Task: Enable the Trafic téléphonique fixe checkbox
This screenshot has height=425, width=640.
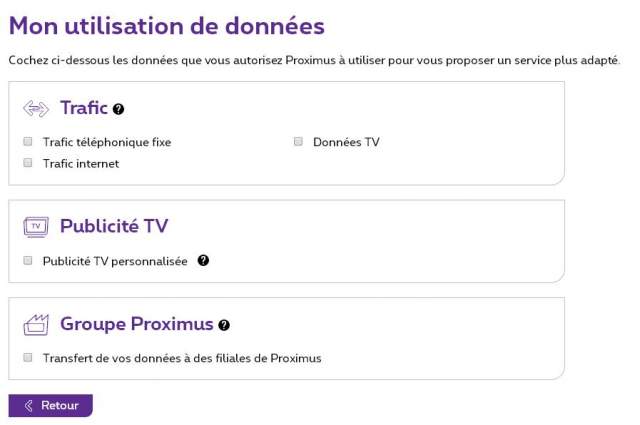Action: pyautogui.click(x=28, y=142)
